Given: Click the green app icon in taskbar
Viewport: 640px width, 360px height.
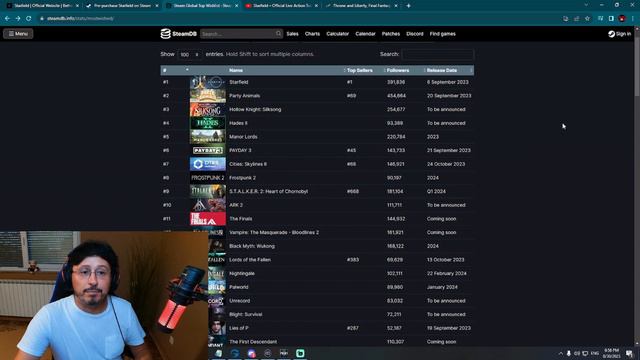Looking at the screenshot, I should 300,353.
